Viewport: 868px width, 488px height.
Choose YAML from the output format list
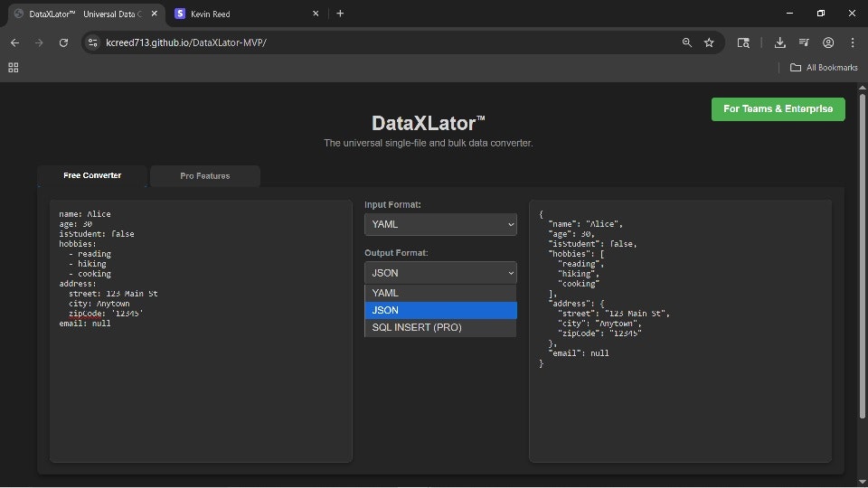click(x=440, y=293)
